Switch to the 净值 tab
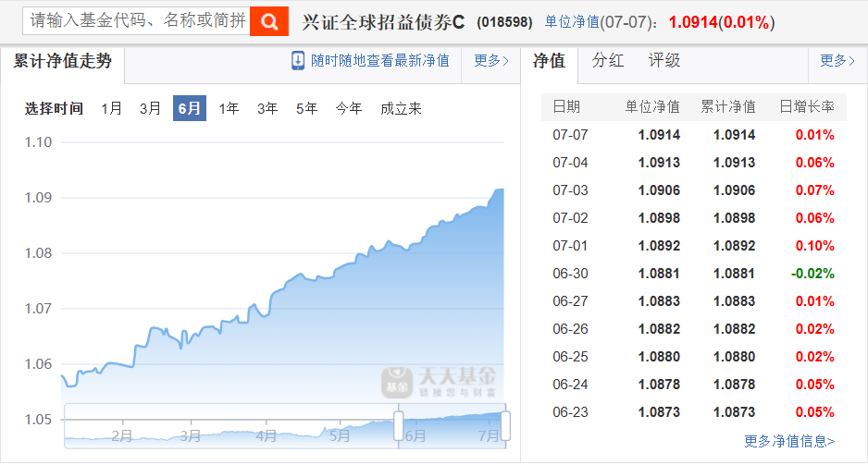Viewport: 868px width, 465px height. [549, 60]
